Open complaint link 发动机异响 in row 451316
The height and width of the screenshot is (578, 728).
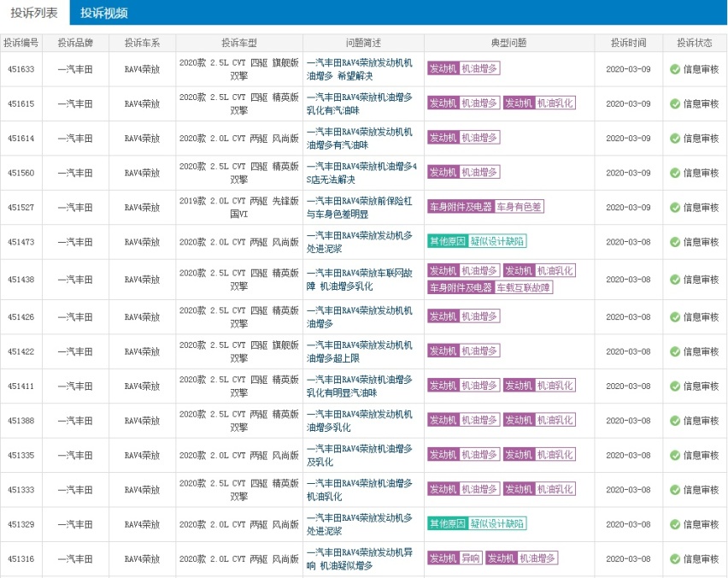point(360,559)
